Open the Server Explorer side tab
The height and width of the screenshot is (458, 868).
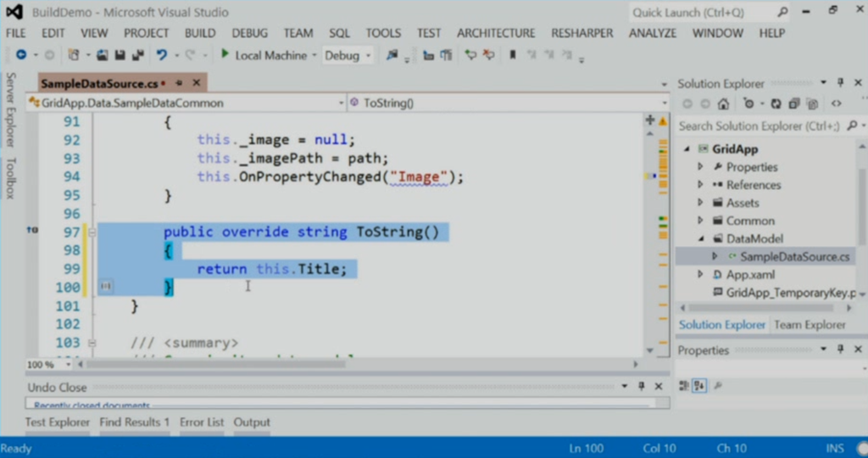click(x=10, y=109)
